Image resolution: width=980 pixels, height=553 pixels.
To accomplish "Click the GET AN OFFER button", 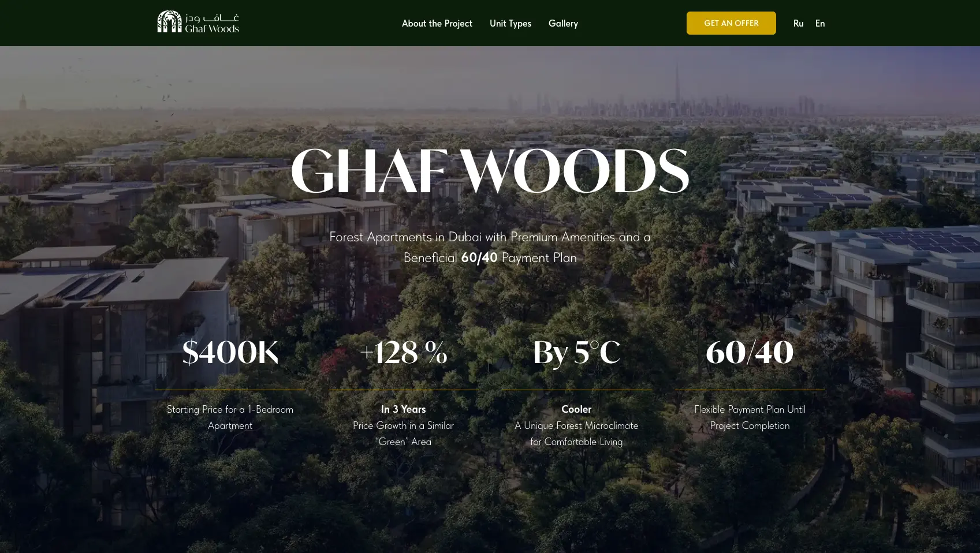I will tap(731, 23).
